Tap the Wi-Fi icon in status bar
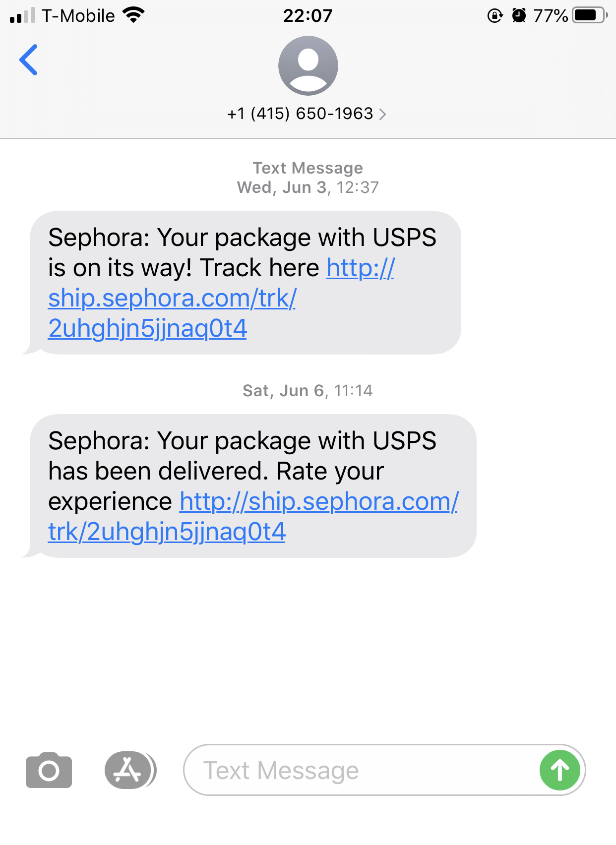The width and height of the screenshot is (616, 845). (133, 15)
